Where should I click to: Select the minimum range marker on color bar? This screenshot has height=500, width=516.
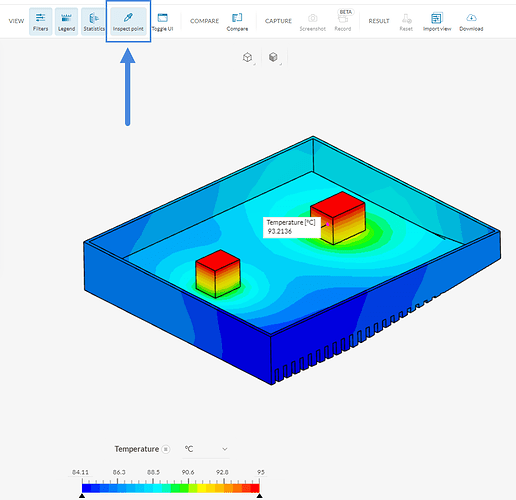(82, 496)
